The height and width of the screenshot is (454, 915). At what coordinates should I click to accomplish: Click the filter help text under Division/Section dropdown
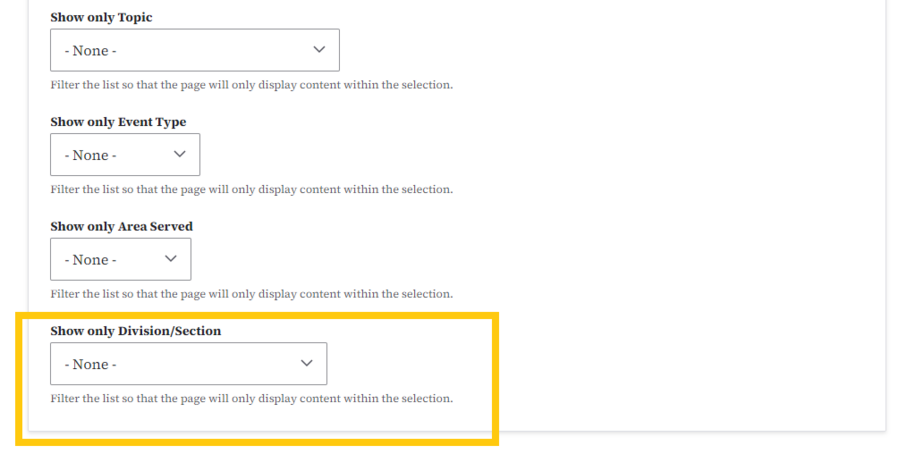point(251,399)
